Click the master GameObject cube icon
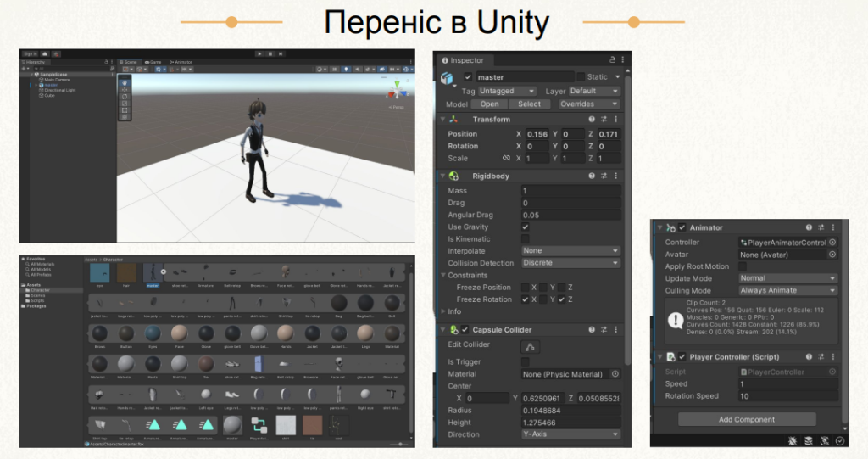 pos(447,78)
